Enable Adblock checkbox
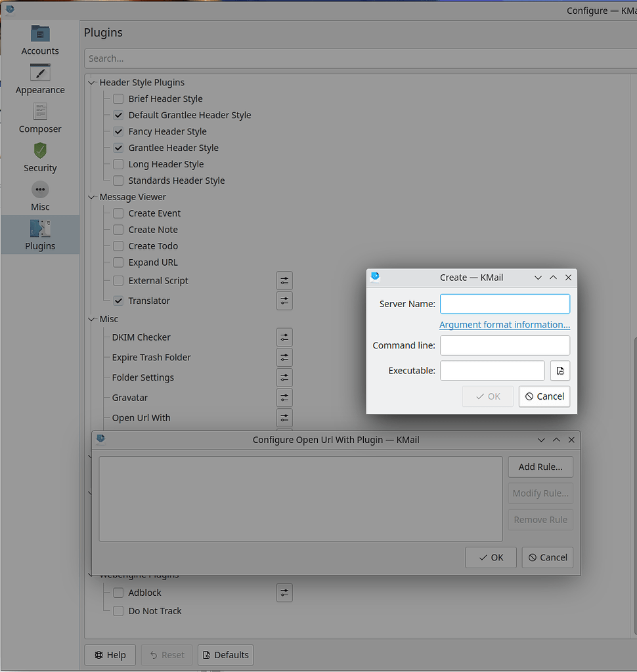637x672 pixels. [118, 593]
